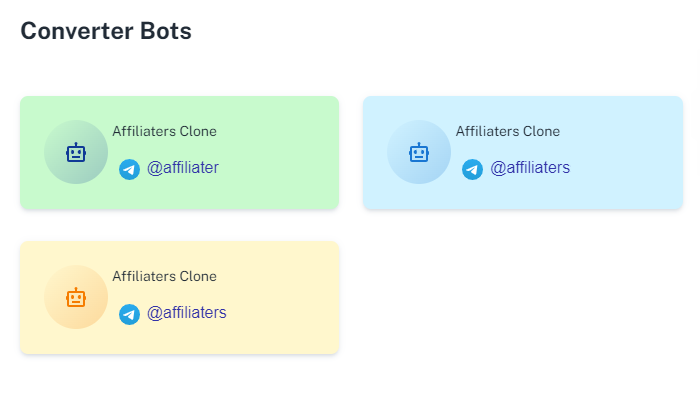Click Telegram icon in the yellow card
The width and height of the screenshot is (700, 394).
point(129,315)
